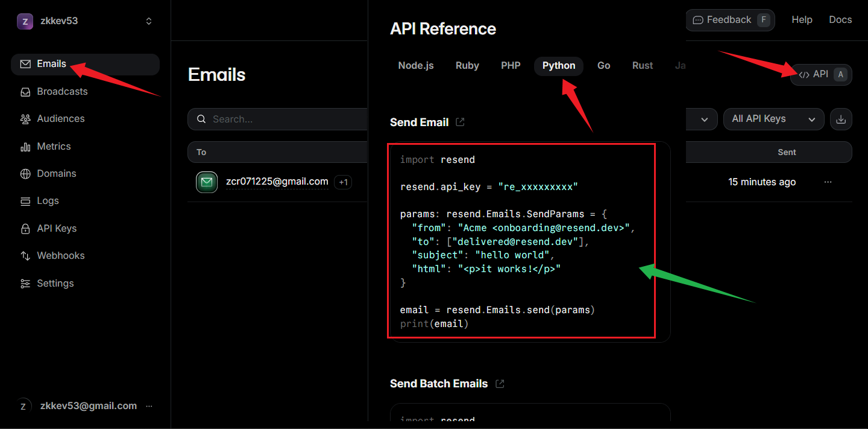This screenshot has width=868, height=429.
Task: Click the Domains globe icon
Action: click(x=25, y=174)
